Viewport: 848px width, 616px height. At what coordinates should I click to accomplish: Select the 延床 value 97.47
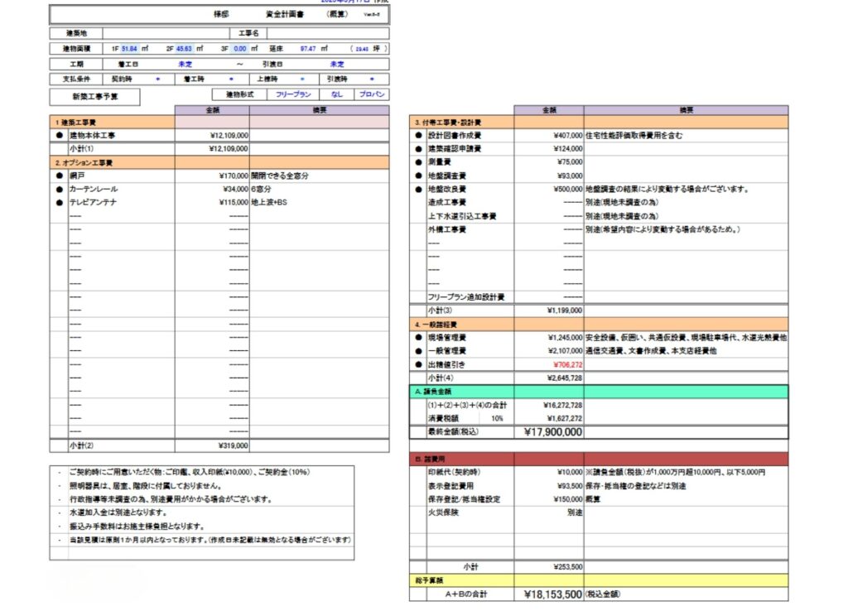click(x=308, y=49)
